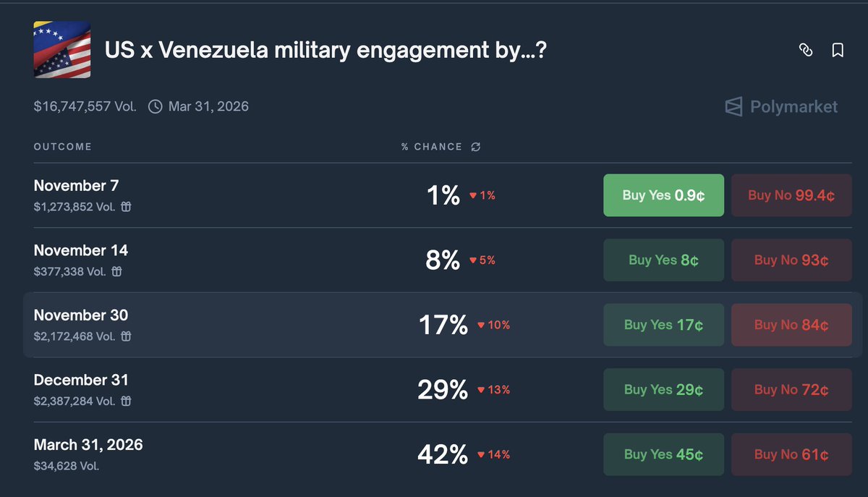This screenshot has width=868, height=497.
Task: Open the rewards gift icon for November 14
Action: (116, 272)
